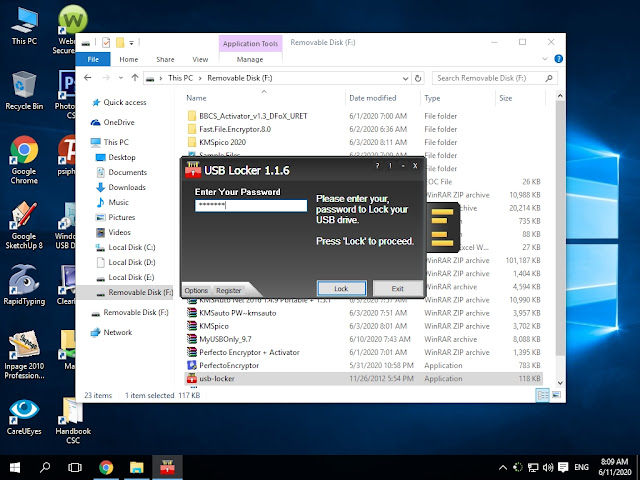Select Local Disk (E:) in navigation pane

click(131, 278)
